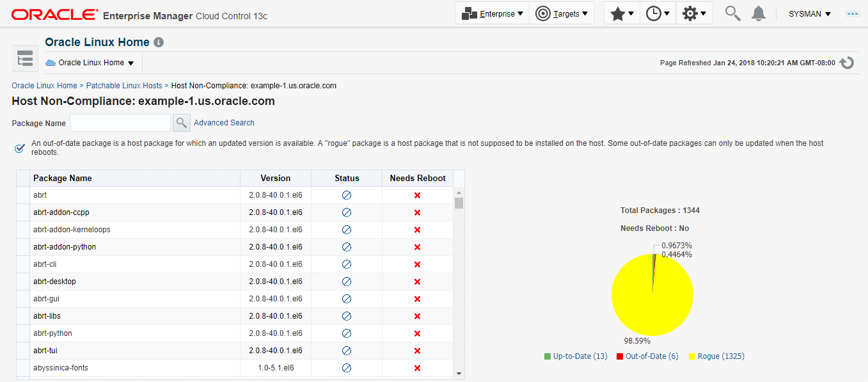The height and width of the screenshot is (382, 868).
Task: Open the Setup gear menu
Action: pos(694,13)
